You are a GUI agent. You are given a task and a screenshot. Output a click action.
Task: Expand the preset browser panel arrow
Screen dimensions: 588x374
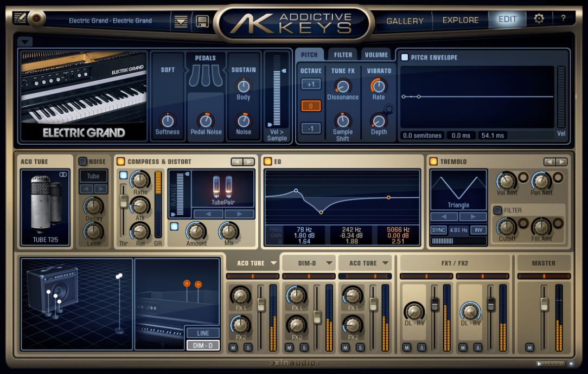click(x=24, y=41)
